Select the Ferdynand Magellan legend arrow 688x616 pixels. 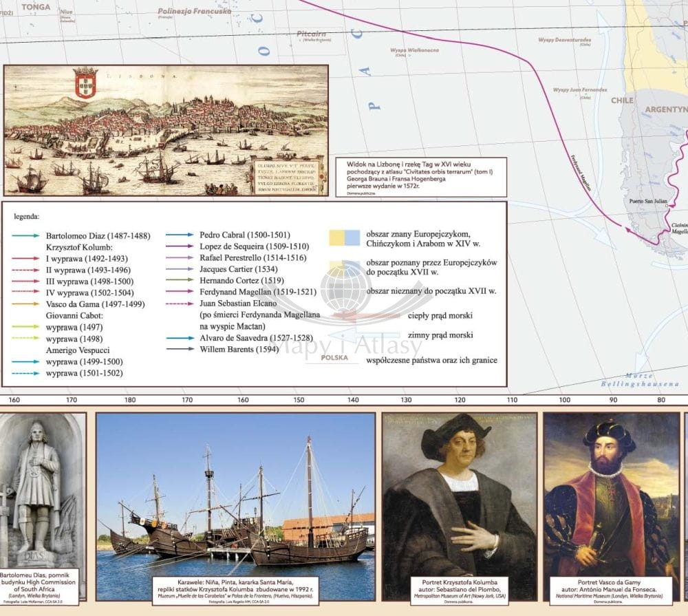pyautogui.click(x=180, y=292)
